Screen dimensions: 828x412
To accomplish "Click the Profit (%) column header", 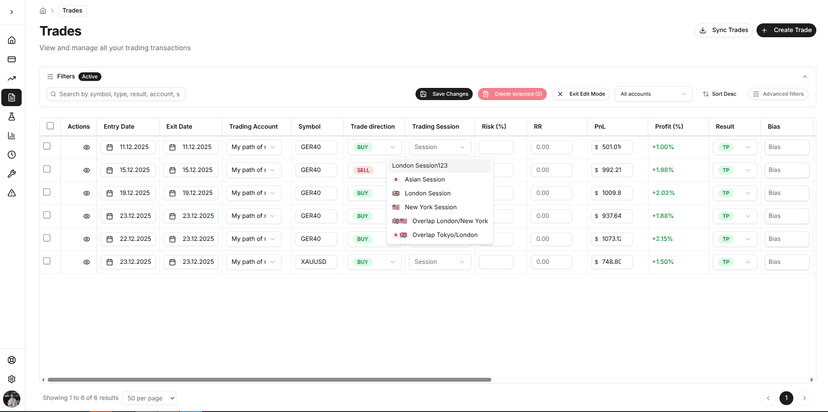I will (669, 127).
